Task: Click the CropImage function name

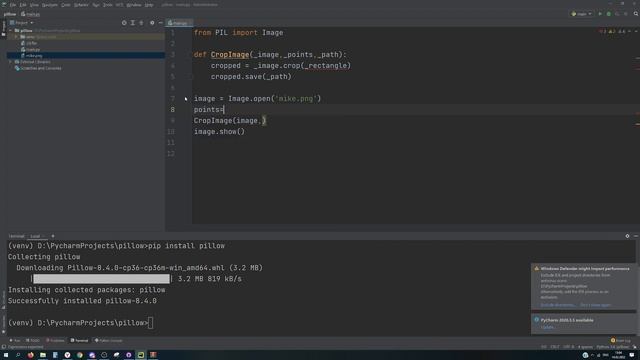Action: pos(230,54)
